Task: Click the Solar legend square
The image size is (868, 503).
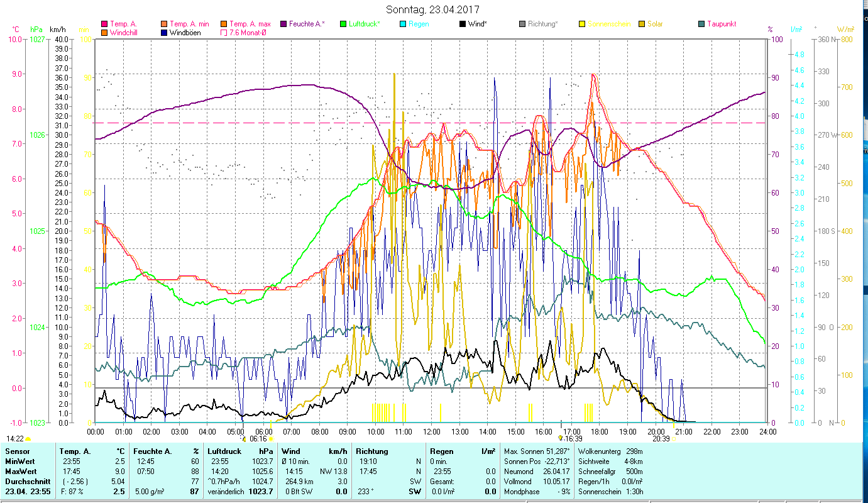Action: pos(642,25)
